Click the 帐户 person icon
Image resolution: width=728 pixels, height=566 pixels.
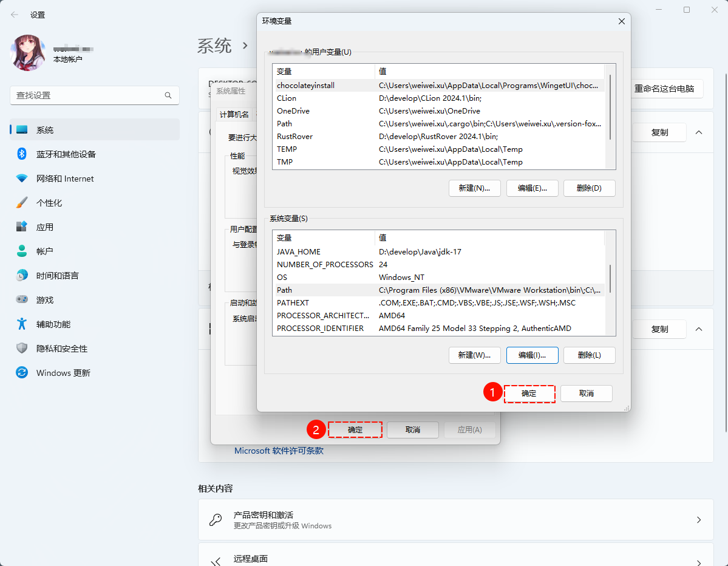pyautogui.click(x=22, y=251)
